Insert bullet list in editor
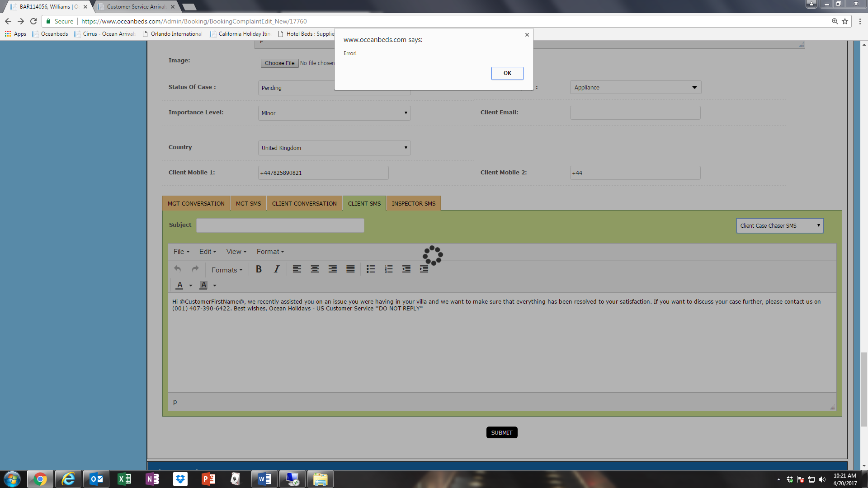Screen dimensions: 868x488 (371, 269)
